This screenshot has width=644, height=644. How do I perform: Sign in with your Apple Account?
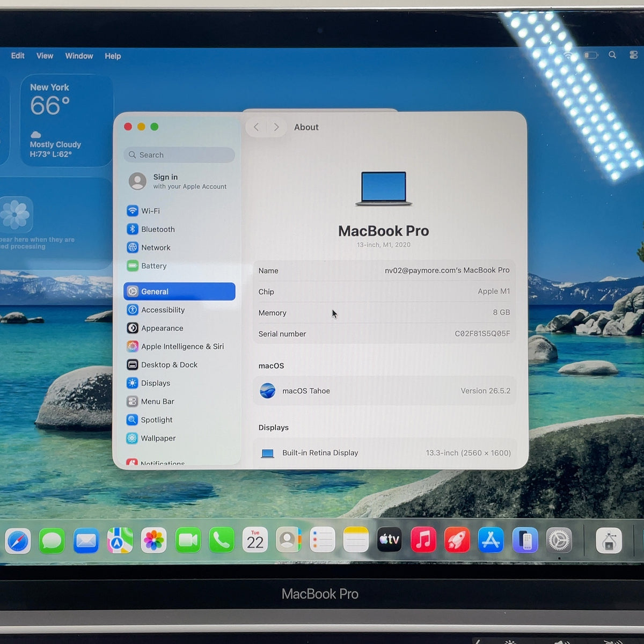pyautogui.click(x=179, y=181)
